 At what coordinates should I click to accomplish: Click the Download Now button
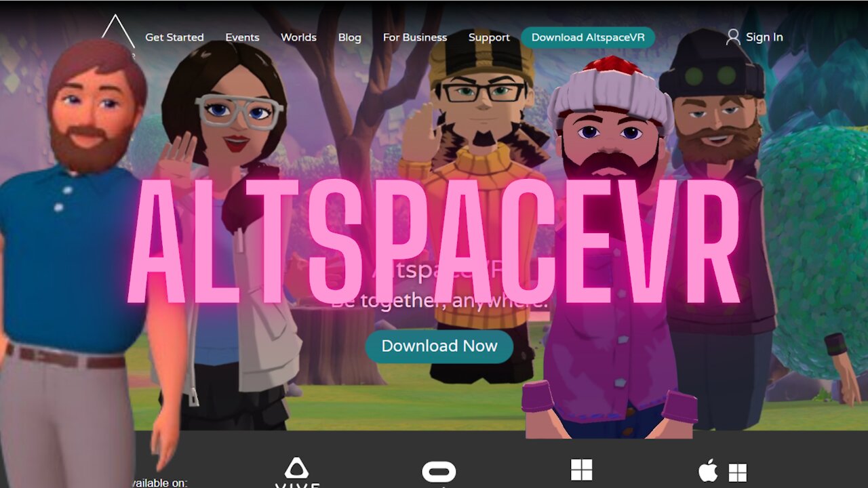(x=439, y=346)
